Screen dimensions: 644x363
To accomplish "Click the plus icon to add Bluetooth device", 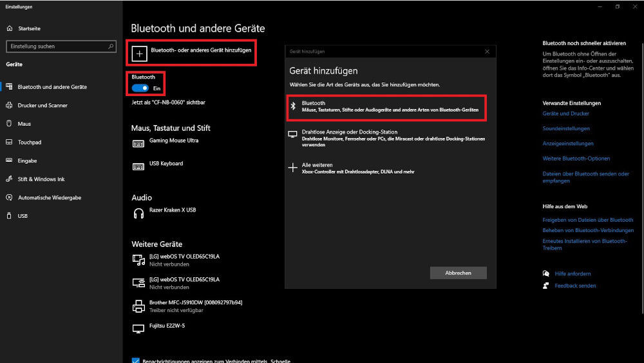I will point(139,53).
